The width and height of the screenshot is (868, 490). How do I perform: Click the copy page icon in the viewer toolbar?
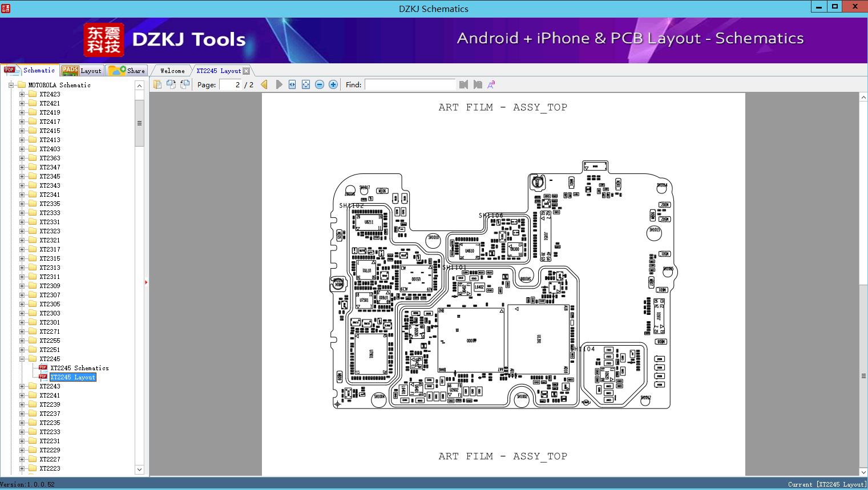[x=157, y=84]
